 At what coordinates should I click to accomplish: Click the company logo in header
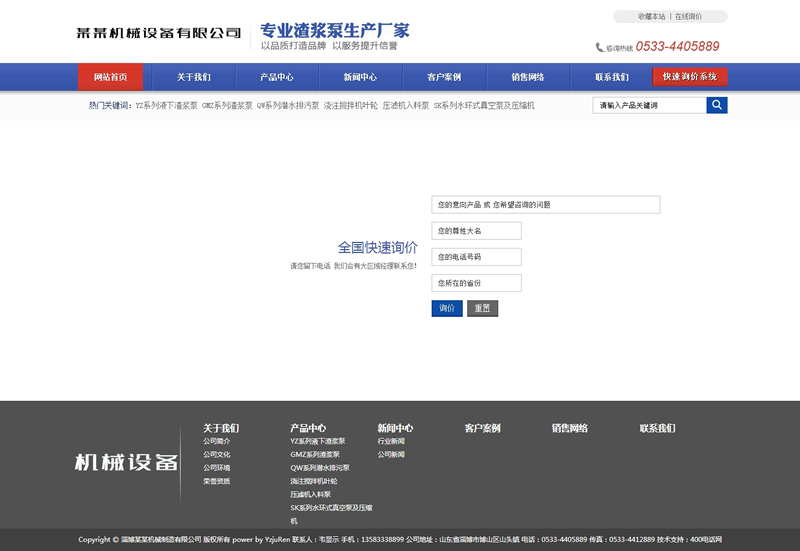click(159, 33)
